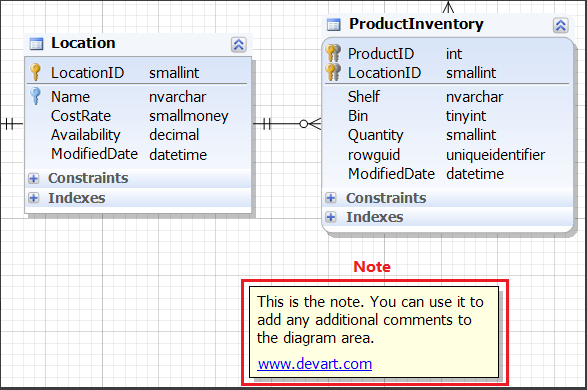Viewport: 587px width, 390px height.
Task: Select the Shelf column row
Action: (447, 97)
